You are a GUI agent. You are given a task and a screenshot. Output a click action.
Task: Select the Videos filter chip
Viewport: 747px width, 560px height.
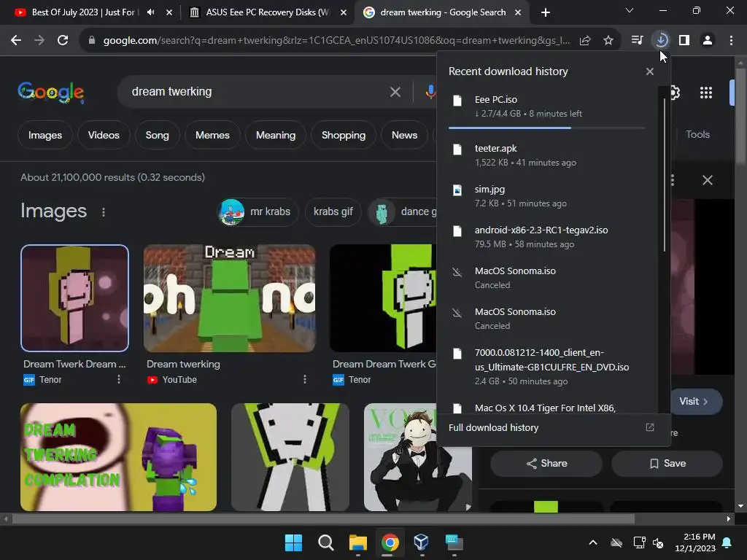[104, 135]
